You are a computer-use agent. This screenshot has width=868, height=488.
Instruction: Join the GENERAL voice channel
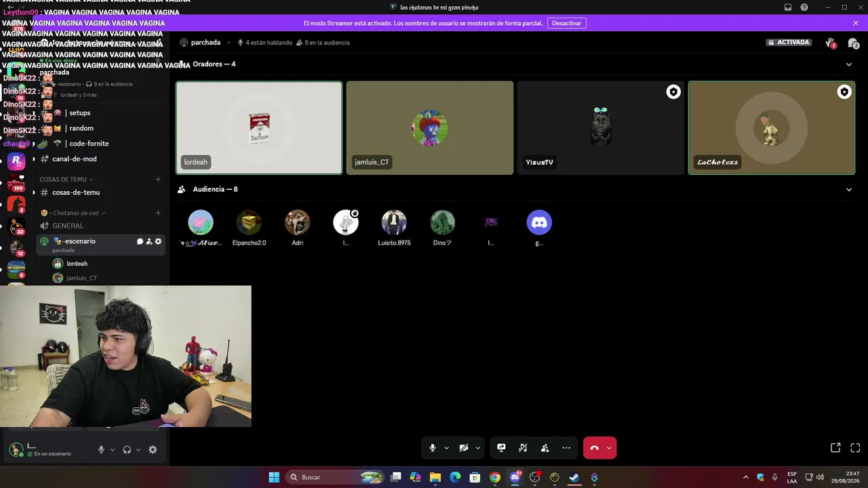(101, 226)
